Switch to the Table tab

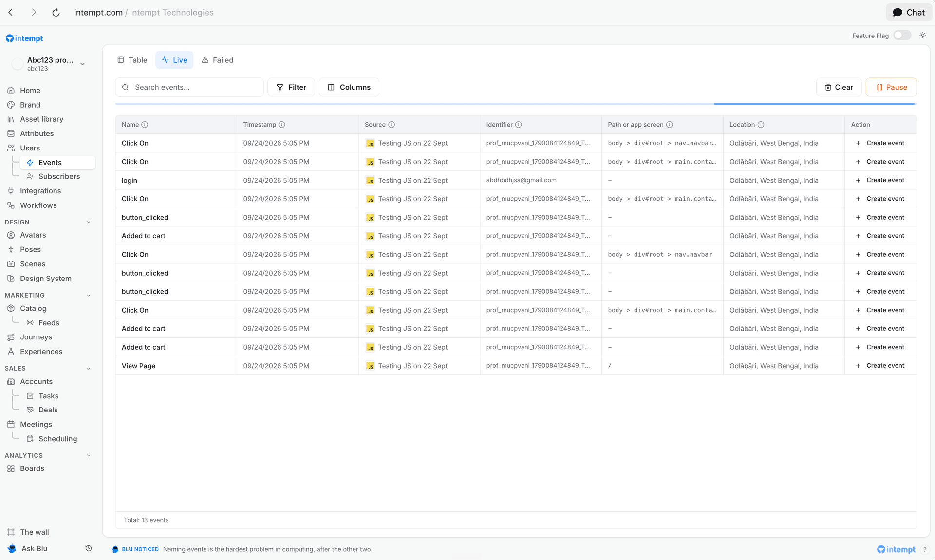tap(132, 60)
